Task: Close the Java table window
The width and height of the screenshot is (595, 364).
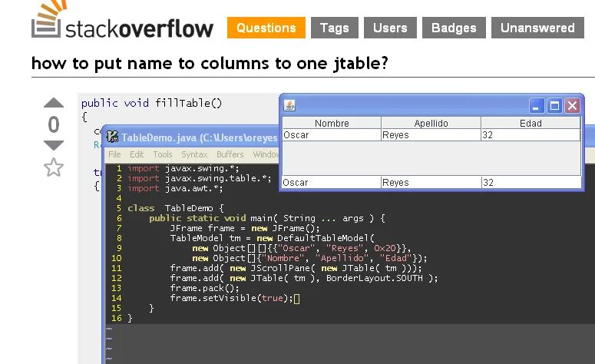Action: pos(572,105)
